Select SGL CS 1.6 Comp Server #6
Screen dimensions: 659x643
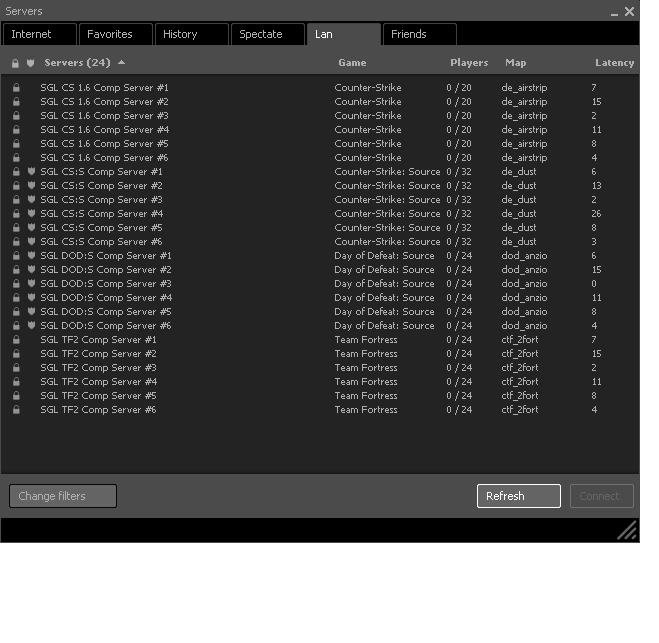point(319,158)
